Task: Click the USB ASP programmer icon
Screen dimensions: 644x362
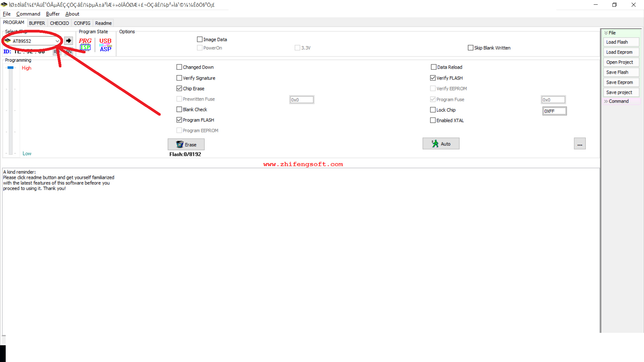Action: [105, 45]
